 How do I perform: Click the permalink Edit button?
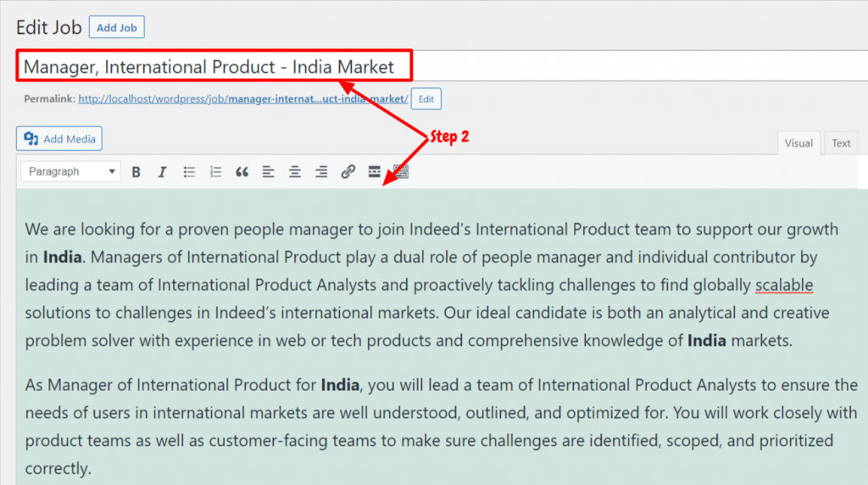[426, 99]
